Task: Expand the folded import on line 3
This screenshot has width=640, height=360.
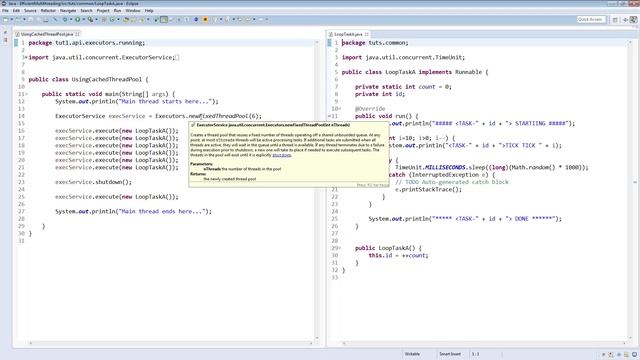Action: [26, 58]
